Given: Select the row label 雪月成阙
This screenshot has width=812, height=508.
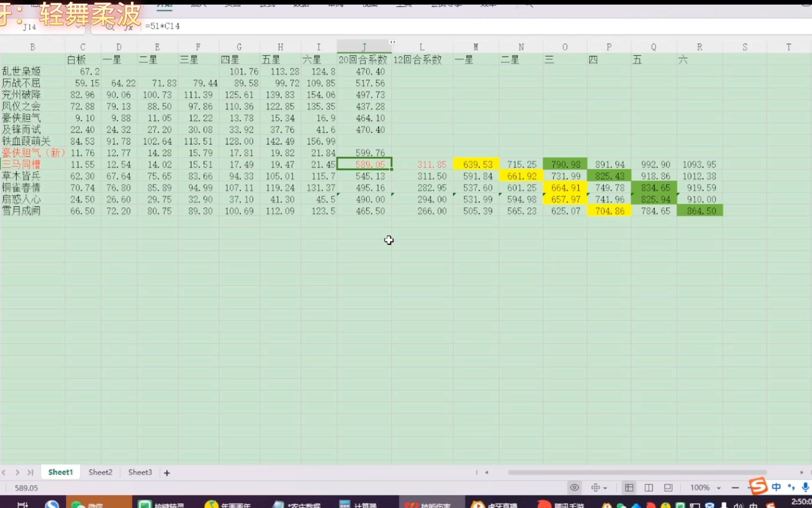Looking at the screenshot, I should (x=32, y=211).
